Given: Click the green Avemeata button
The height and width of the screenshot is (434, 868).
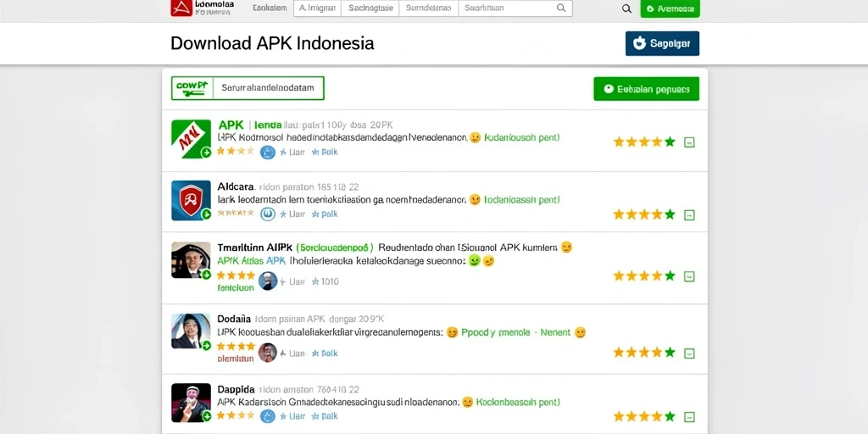Looking at the screenshot, I should pyautogui.click(x=670, y=8).
